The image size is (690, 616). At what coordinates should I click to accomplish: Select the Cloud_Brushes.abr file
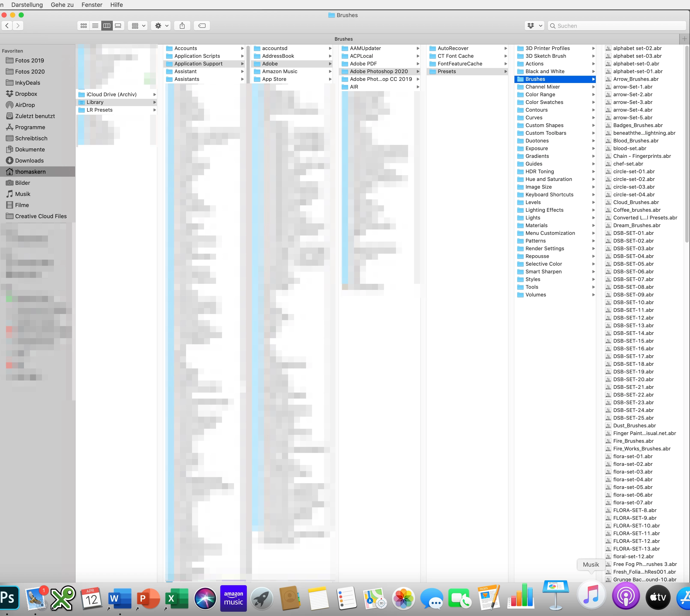coord(636,202)
